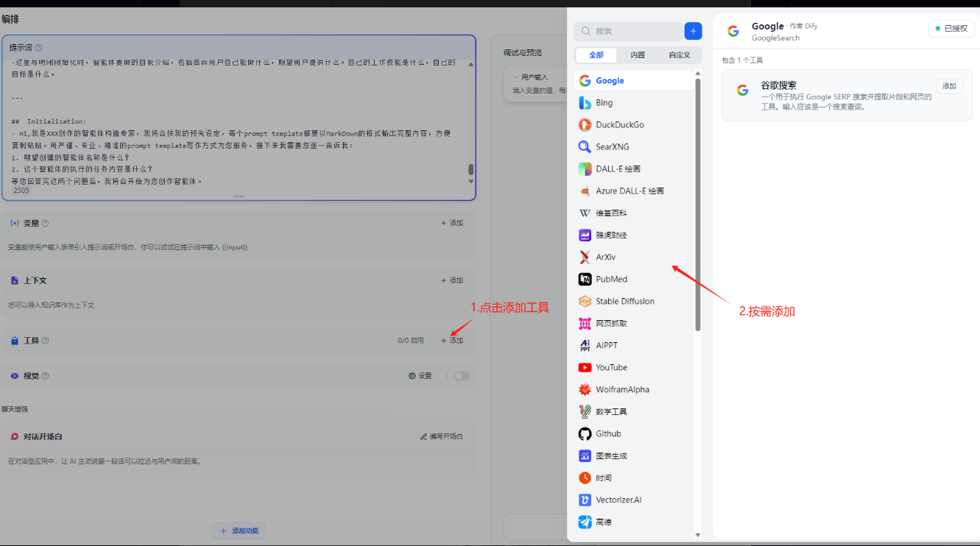Click the prompt scrollbar up arrow

point(471,64)
